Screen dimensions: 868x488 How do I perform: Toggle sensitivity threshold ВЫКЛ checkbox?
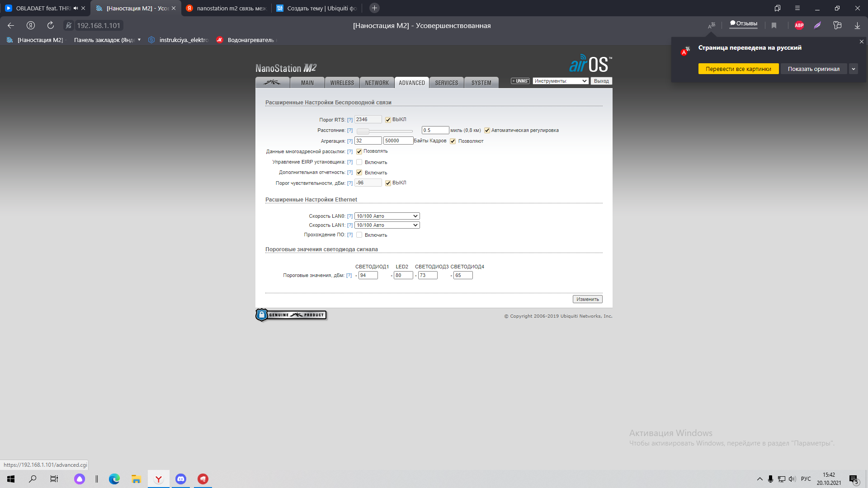tap(388, 183)
